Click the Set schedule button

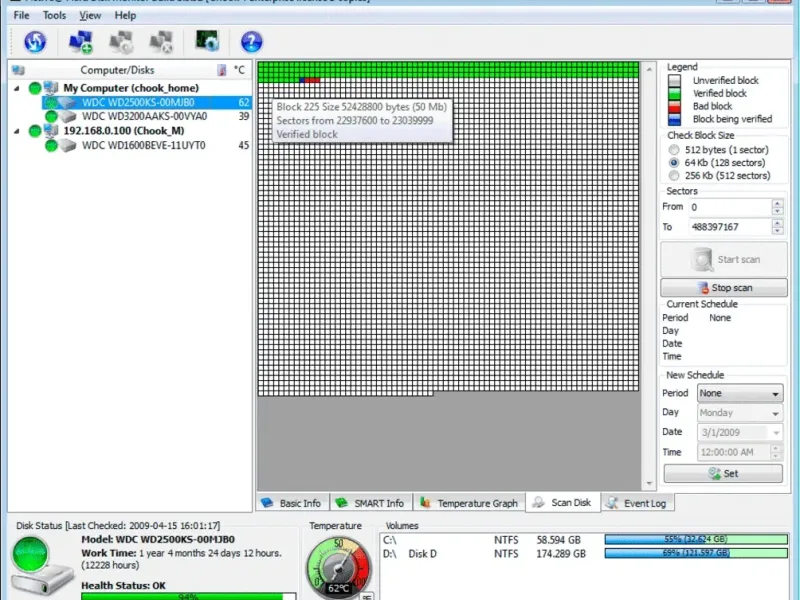[723, 473]
